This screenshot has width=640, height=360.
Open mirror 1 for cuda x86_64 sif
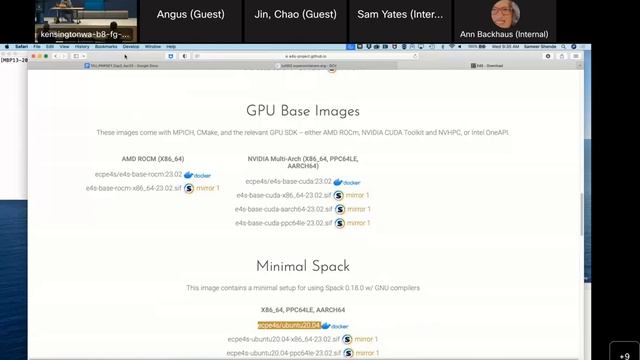point(357,195)
